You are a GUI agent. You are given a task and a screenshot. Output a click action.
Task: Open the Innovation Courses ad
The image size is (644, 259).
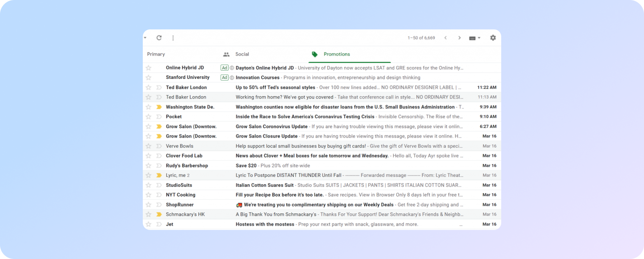322,77
